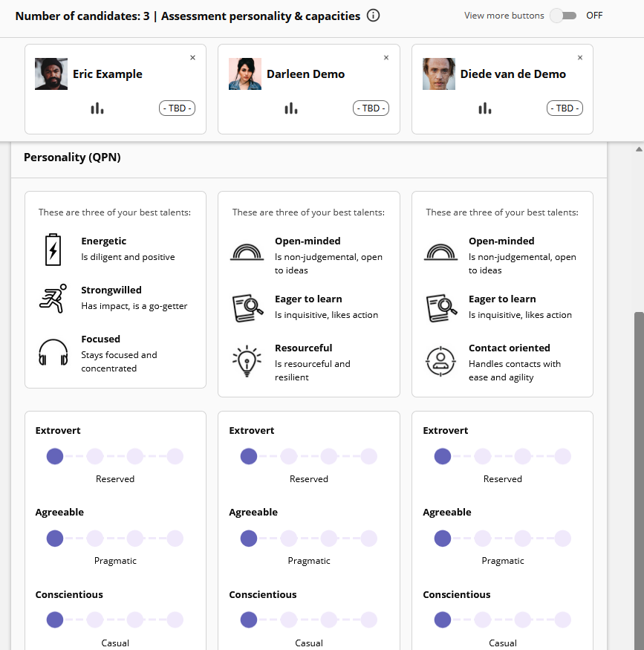Open Eric Example's bar chart icon
Viewport: 644px width, 650px height.
[97, 108]
